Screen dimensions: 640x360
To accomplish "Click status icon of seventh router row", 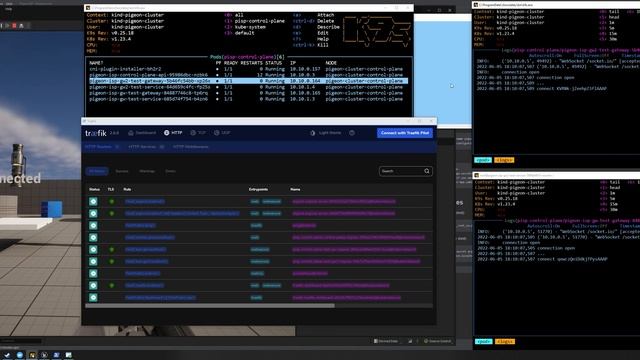I will pos(93,273).
